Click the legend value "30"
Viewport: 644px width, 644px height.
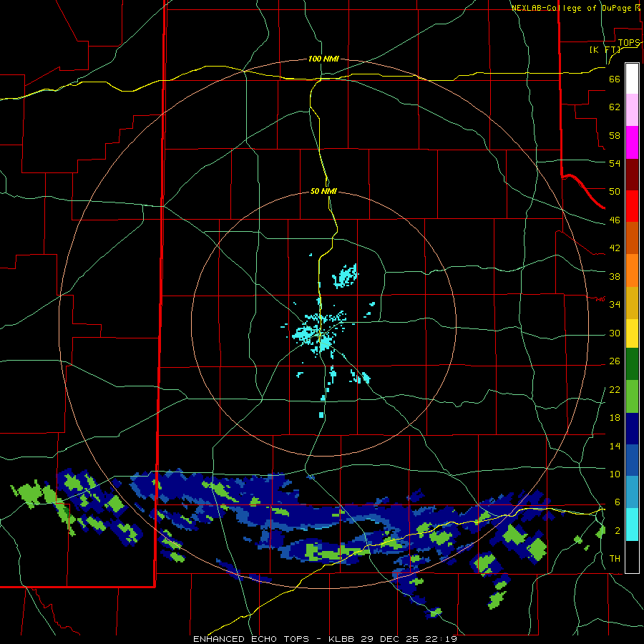pos(615,333)
